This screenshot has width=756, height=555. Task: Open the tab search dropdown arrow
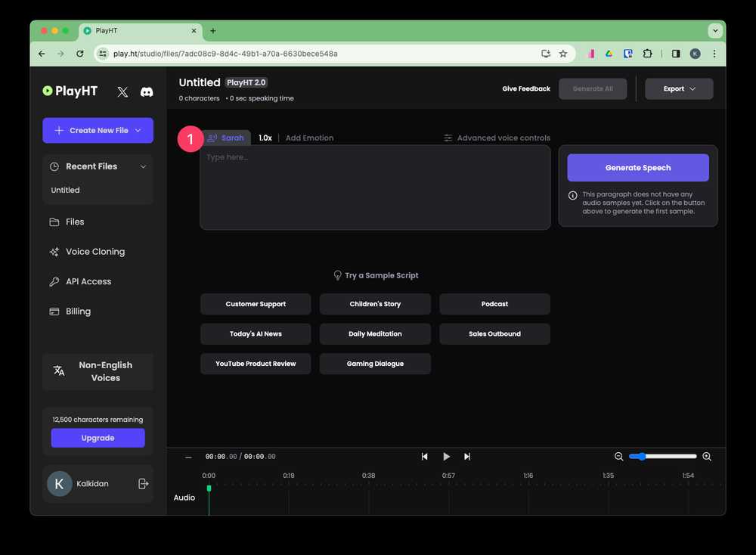[715, 31]
